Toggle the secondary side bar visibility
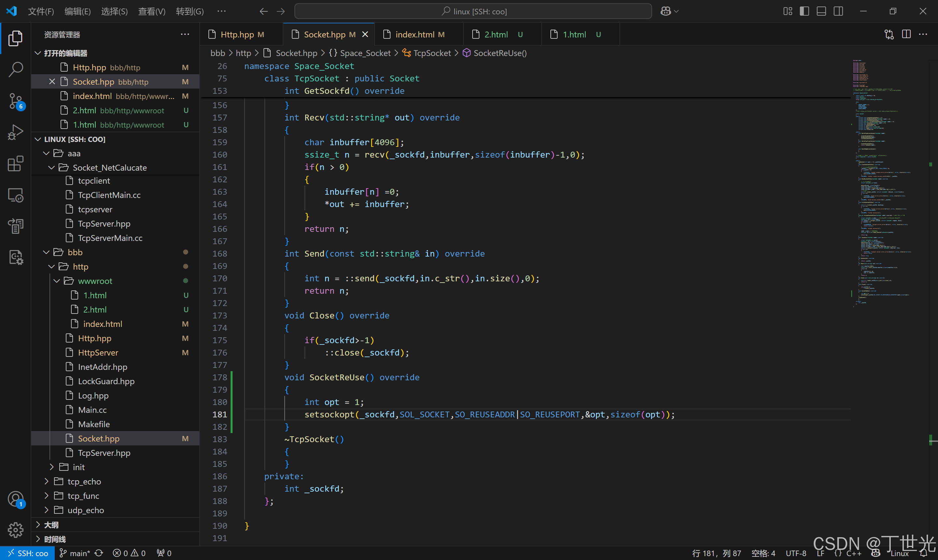 (838, 11)
